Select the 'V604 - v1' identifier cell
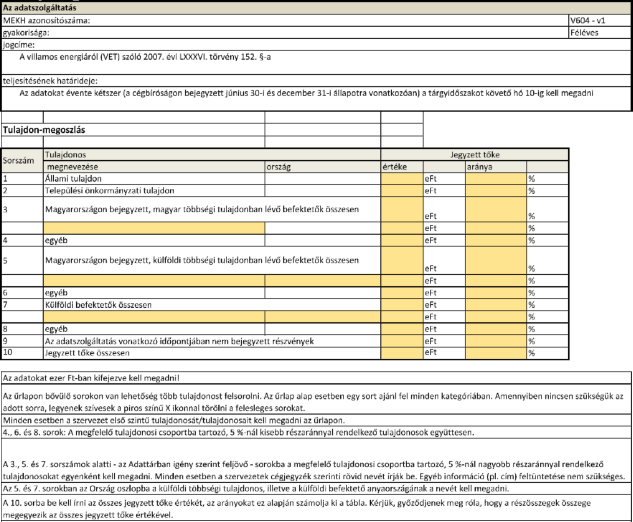 pyautogui.click(x=599, y=21)
